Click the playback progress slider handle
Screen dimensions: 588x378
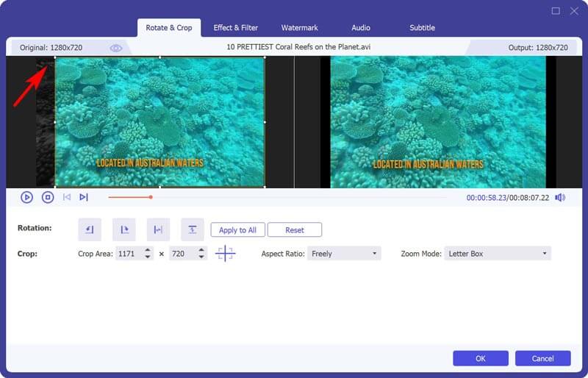point(151,197)
